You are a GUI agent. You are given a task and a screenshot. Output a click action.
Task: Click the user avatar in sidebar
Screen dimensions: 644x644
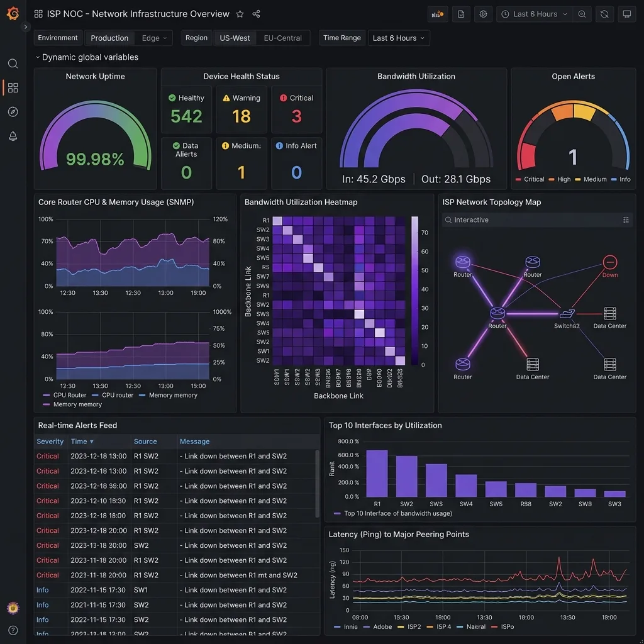13,608
